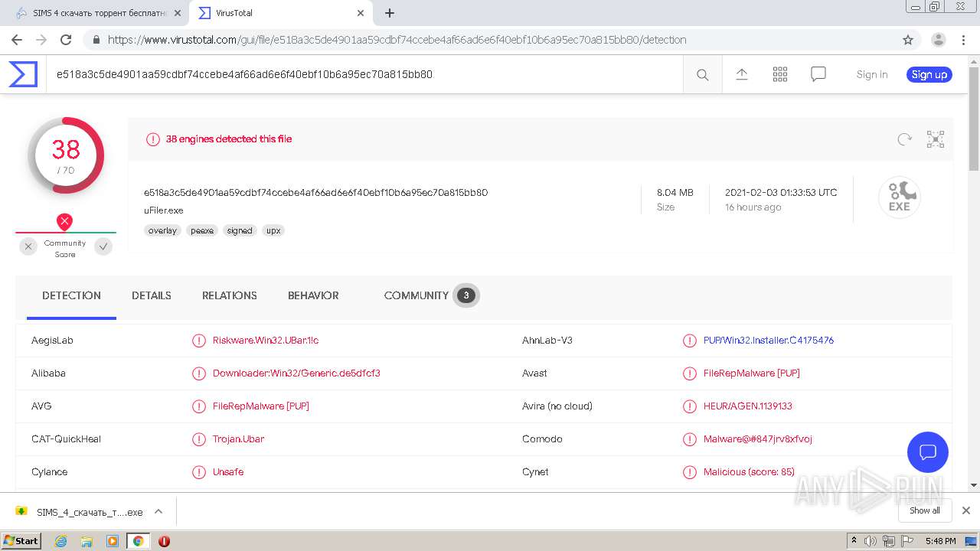Open the blue chat support bubble

pyautogui.click(x=928, y=452)
